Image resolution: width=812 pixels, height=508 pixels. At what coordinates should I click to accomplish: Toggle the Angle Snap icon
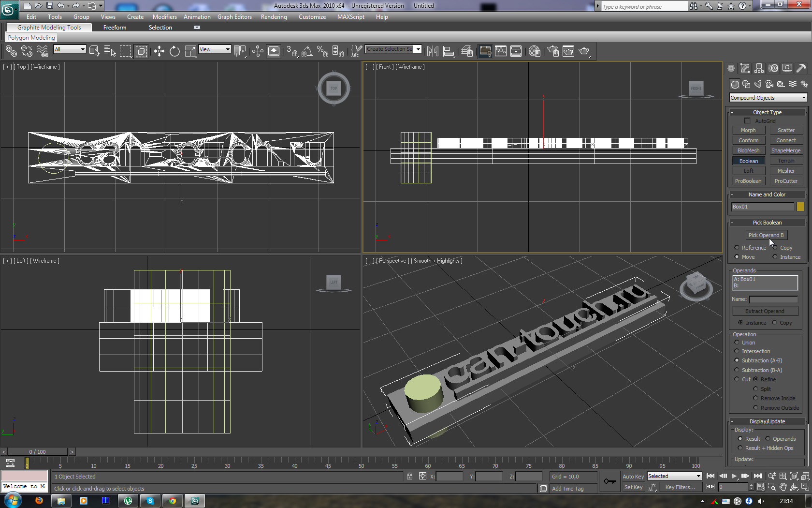pos(307,51)
